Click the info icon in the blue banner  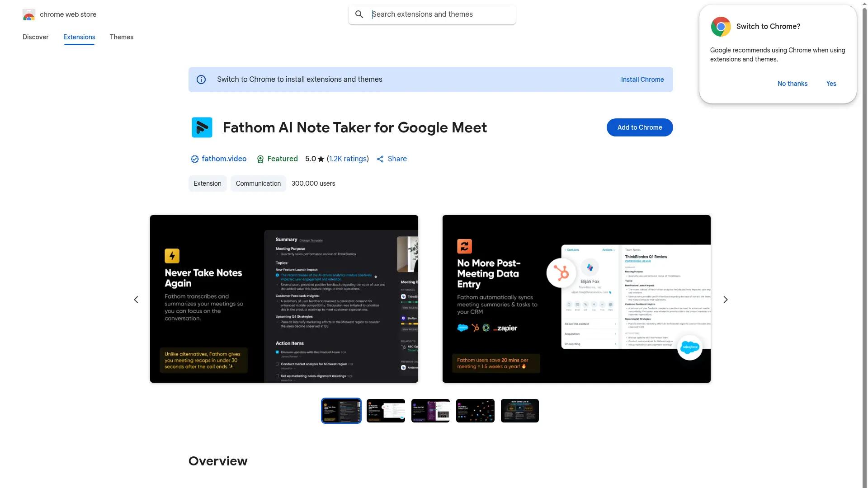click(x=201, y=80)
